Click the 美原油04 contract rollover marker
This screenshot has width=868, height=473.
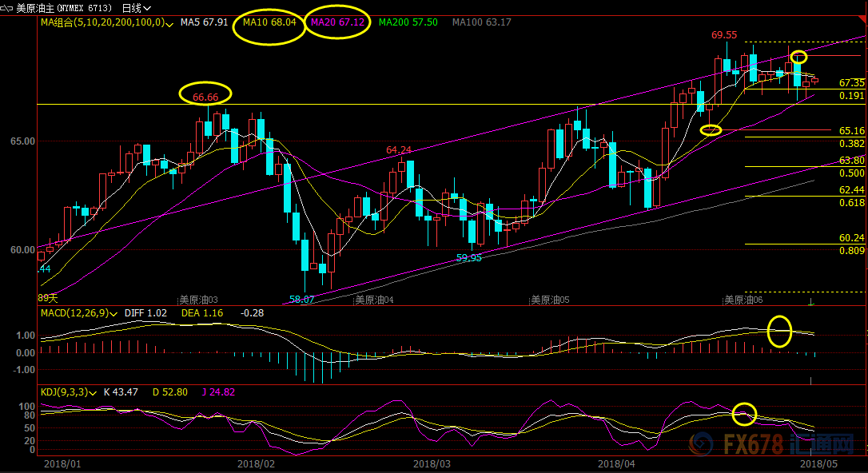[375, 300]
